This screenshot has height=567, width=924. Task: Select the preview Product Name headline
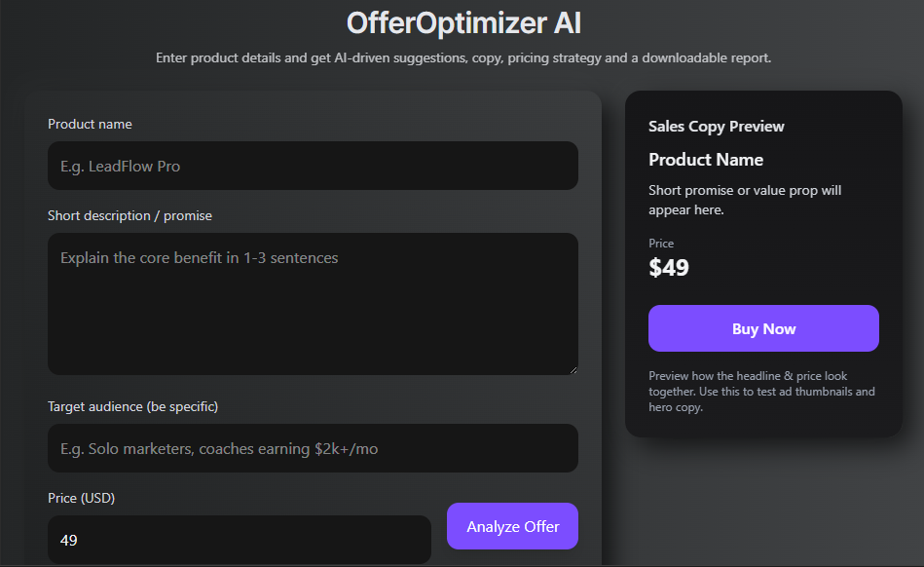[x=705, y=160]
